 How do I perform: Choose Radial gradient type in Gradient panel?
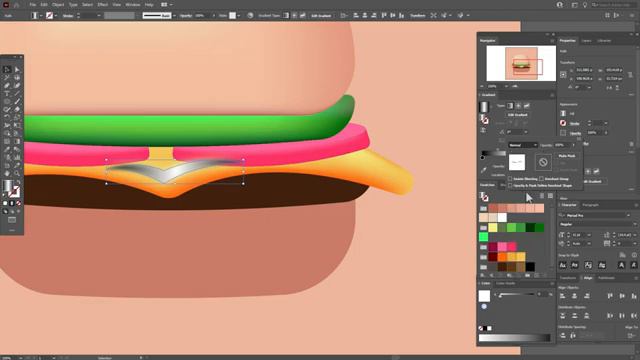[x=518, y=106]
